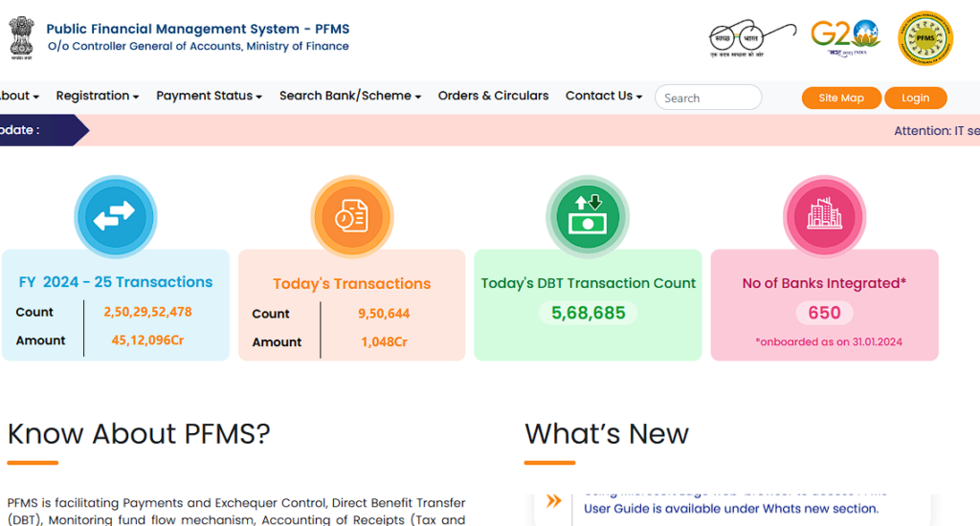
Task: Click the Today's Transactions heading
Action: click(x=352, y=284)
